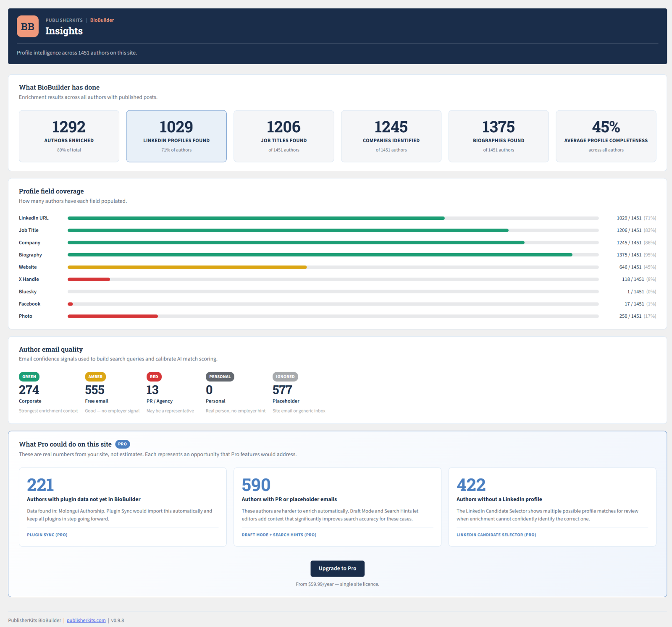Click the LinkedIn URL coverage bar
Viewport: 672px width, 627px height.
333,218
